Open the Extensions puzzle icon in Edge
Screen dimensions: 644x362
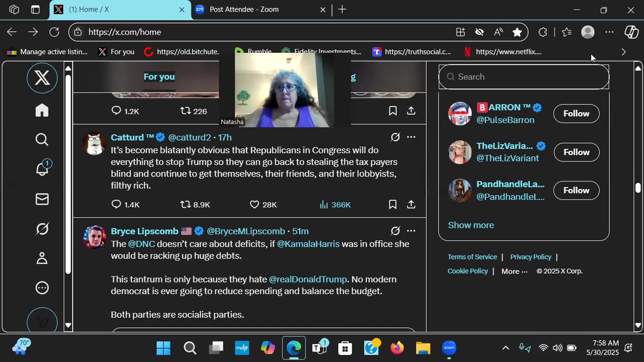543,32
